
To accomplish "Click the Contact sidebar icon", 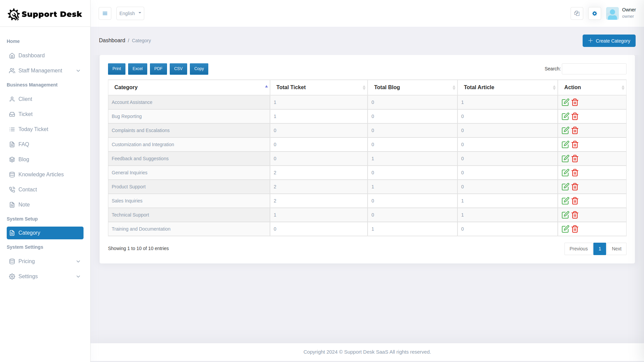I will coord(12,189).
